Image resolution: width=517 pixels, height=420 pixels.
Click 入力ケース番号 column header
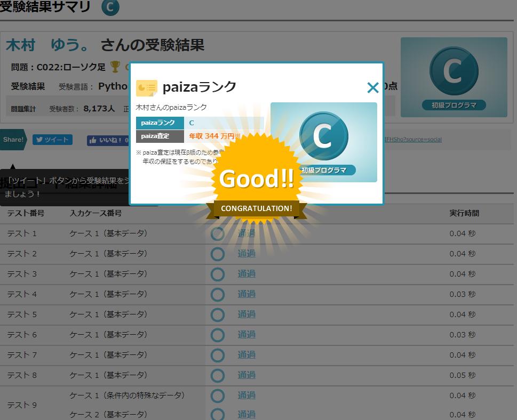96,213
